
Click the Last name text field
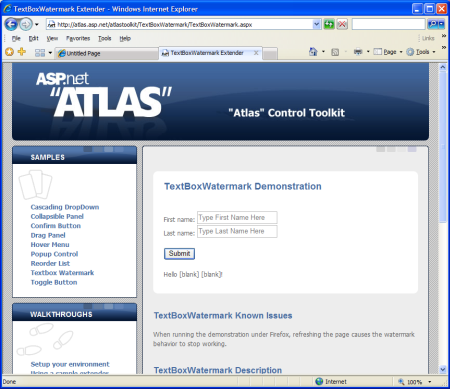(237, 231)
